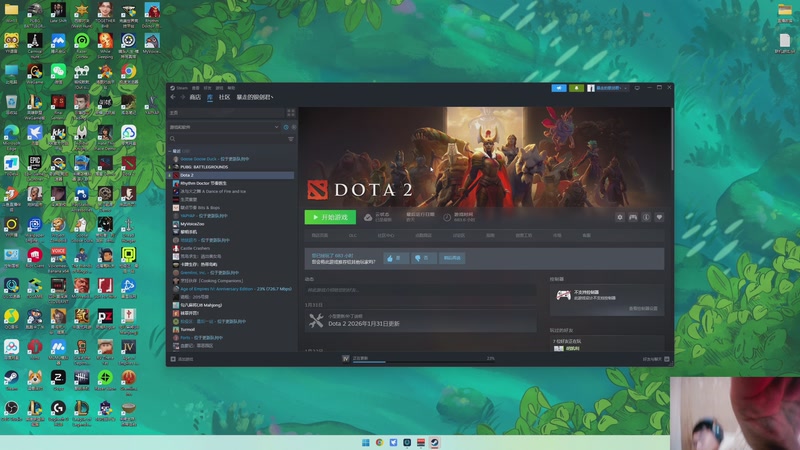Click the game page vertical scrollbar
800x450 pixels.
(x=672, y=140)
